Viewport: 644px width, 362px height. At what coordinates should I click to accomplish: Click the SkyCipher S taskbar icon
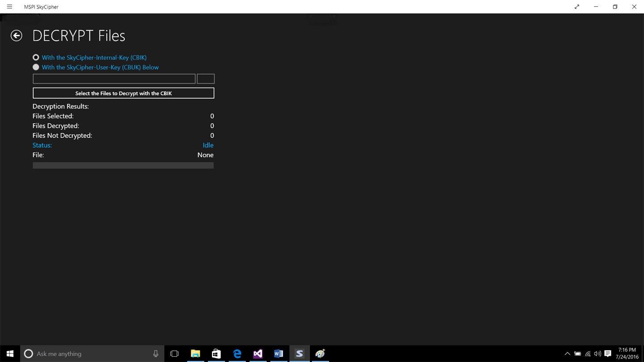[299, 354]
